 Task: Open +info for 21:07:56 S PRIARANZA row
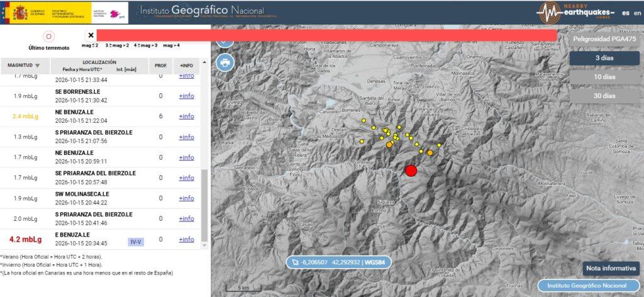pos(186,137)
